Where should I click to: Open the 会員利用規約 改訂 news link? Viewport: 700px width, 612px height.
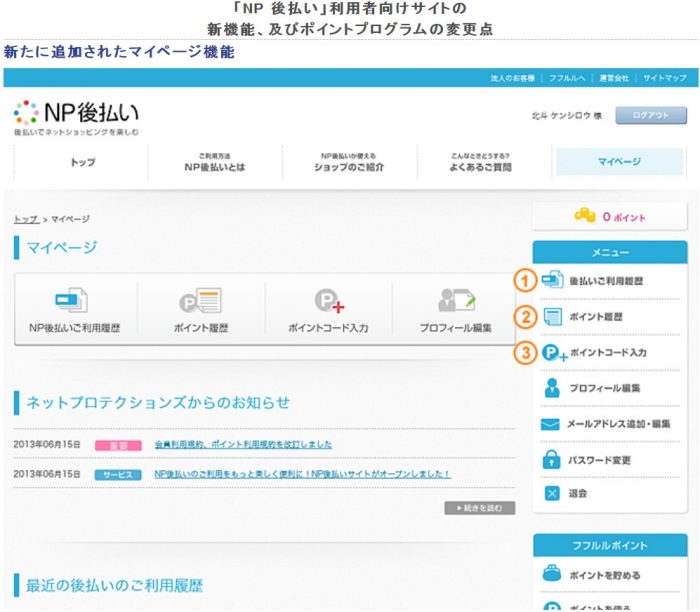(243, 445)
